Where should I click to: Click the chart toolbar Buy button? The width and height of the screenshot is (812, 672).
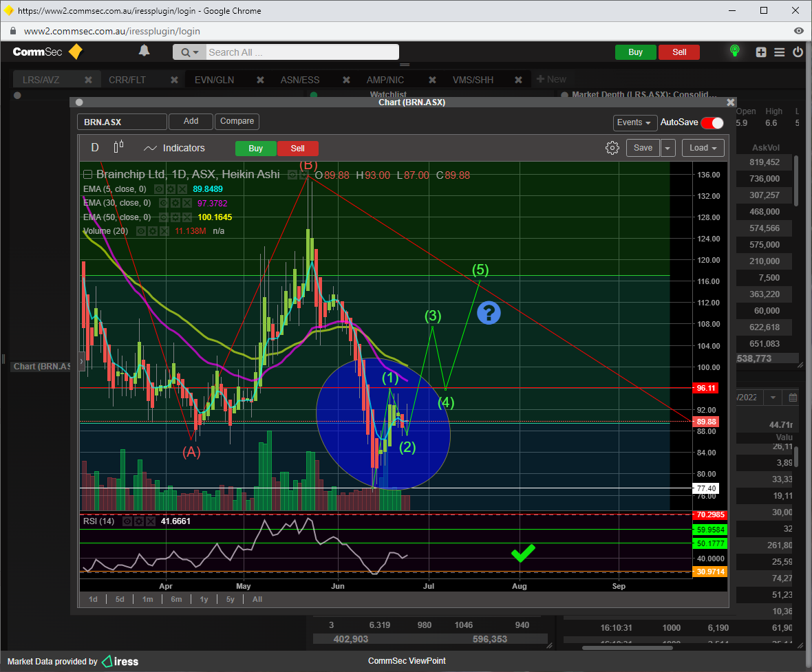pyautogui.click(x=256, y=149)
